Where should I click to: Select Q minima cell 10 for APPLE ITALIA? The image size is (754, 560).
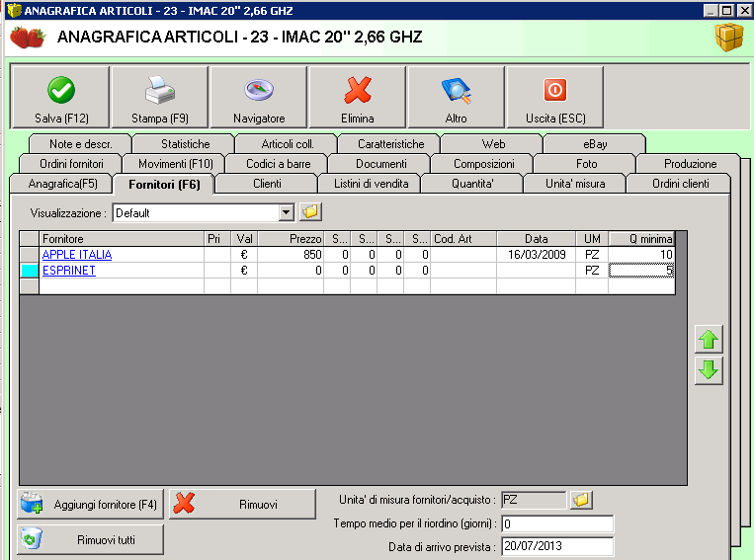coord(642,254)
